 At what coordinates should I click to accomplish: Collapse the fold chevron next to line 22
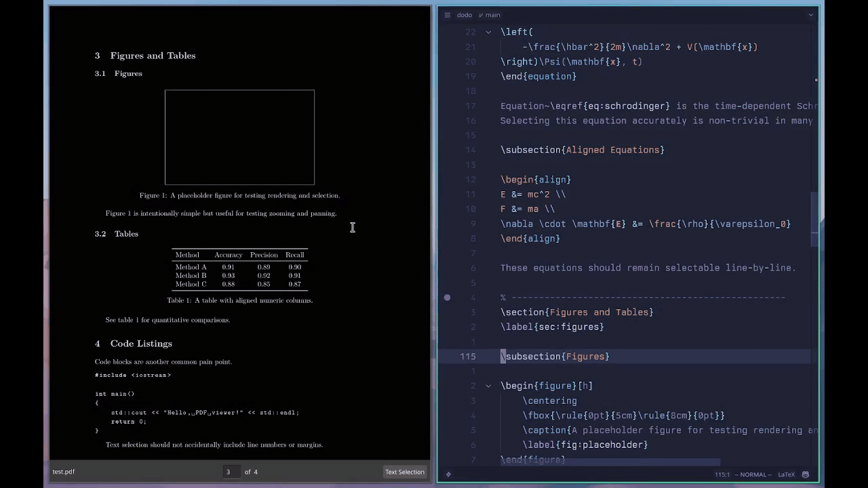click(x=488, y=32)
